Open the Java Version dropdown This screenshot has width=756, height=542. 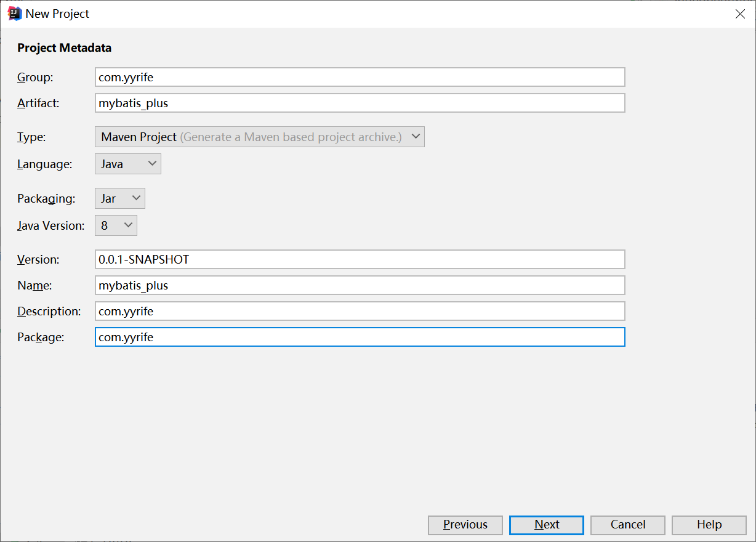pyautogui.click(x=116, y=225)
